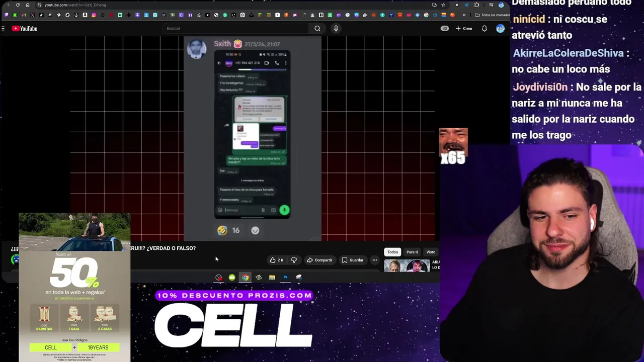Click the x65 emote combo counter

pos(453,158)
